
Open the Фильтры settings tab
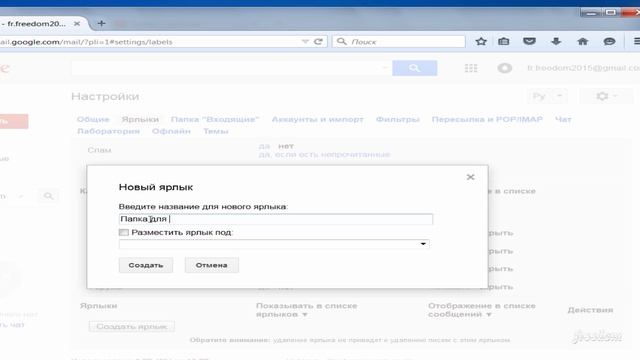398,120
